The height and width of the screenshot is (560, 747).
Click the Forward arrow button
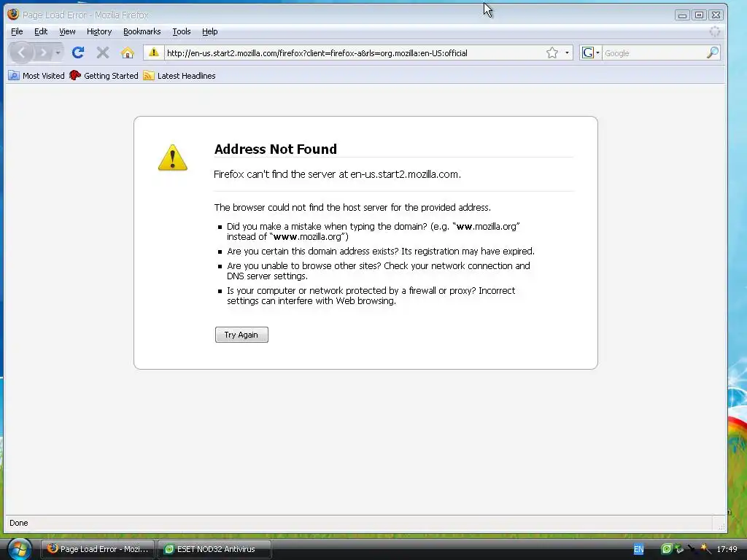tap(43, 52)
